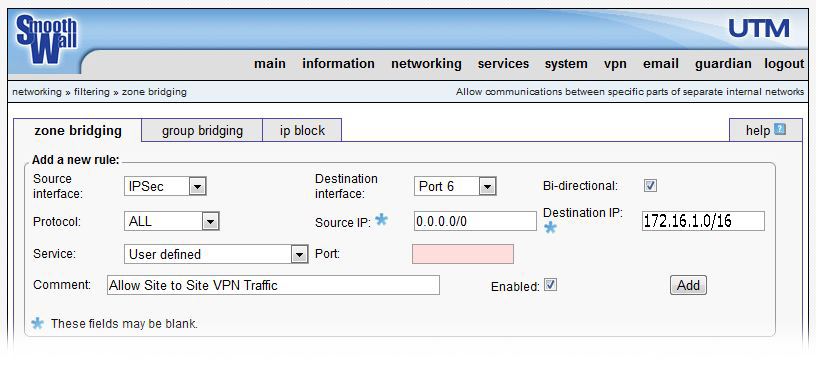Open the vpn menu
Viewport: 816px width, 372px height.
[615, 64]
